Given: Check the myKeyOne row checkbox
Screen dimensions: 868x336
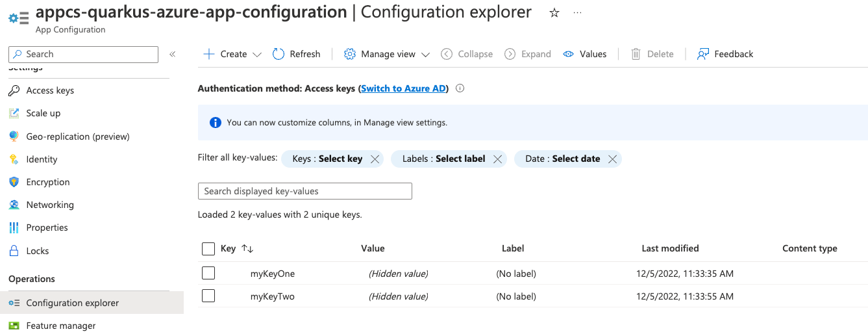Looking at the screenshot, I should click(x=208, y=274).
